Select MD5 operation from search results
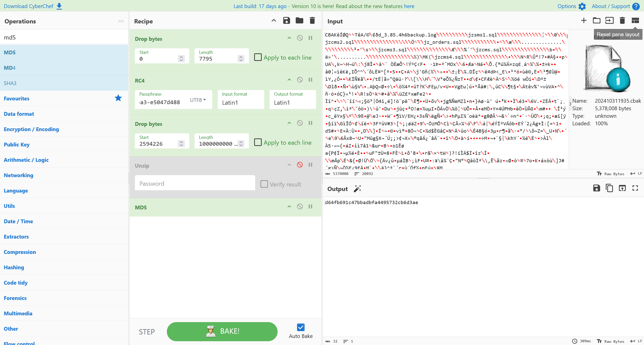The height and width of the screenshot is (345, 644). [x=64, y=52]
